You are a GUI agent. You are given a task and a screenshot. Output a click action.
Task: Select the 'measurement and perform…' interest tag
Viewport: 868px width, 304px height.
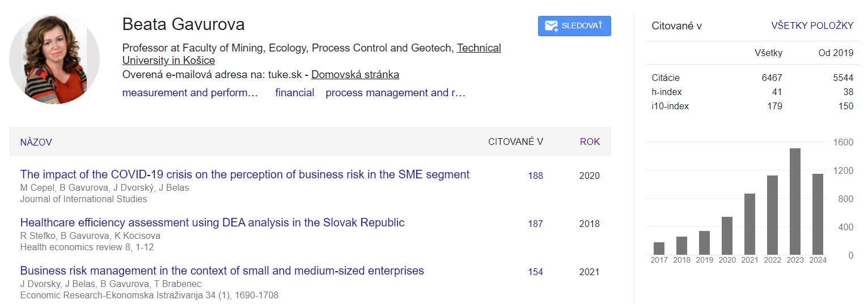pyautogui.click(x=190, y=93)
